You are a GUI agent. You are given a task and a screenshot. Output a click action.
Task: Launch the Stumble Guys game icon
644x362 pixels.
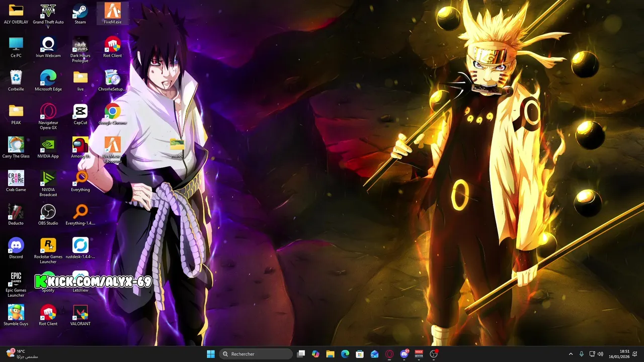tap(16, 315)
